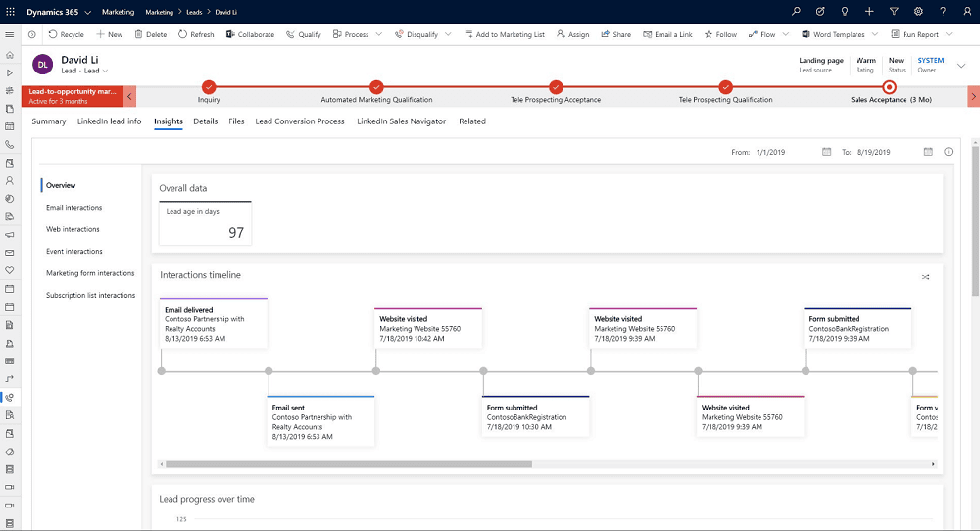The width and height of the screenshot is (980, 531).
Task: Click the Home icon in left sidebar
Action: click(10, 54)
